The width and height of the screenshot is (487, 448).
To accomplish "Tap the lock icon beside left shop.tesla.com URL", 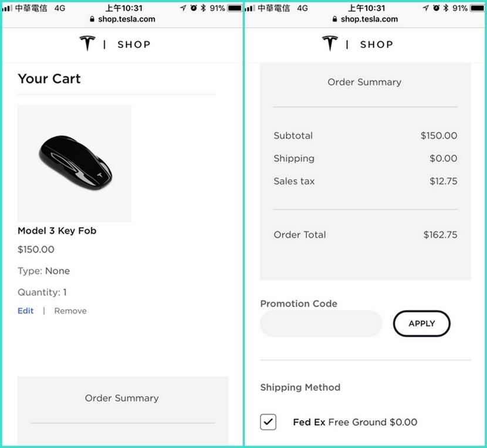I will (92, 19).
